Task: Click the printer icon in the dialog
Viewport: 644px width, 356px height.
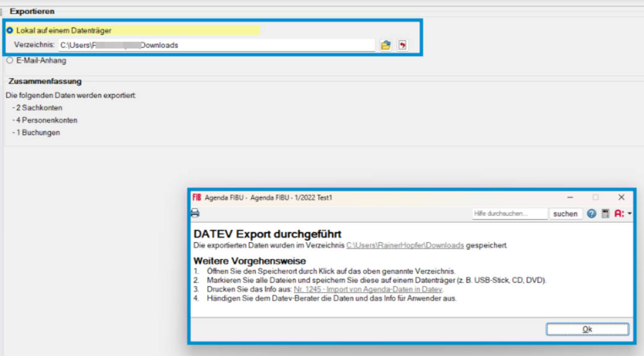Action: pyautogui.click(x=195, y=213)
